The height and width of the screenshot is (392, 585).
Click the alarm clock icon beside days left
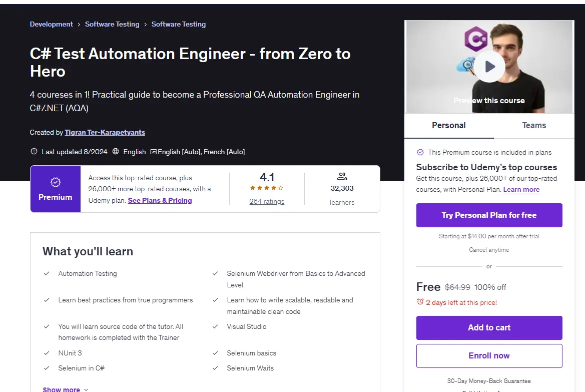tap(420, 302)
